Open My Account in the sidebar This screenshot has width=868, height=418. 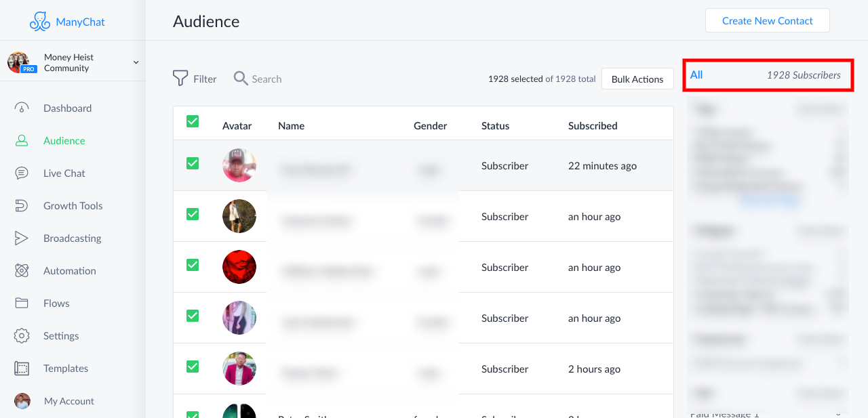click(x=68, y=401)
